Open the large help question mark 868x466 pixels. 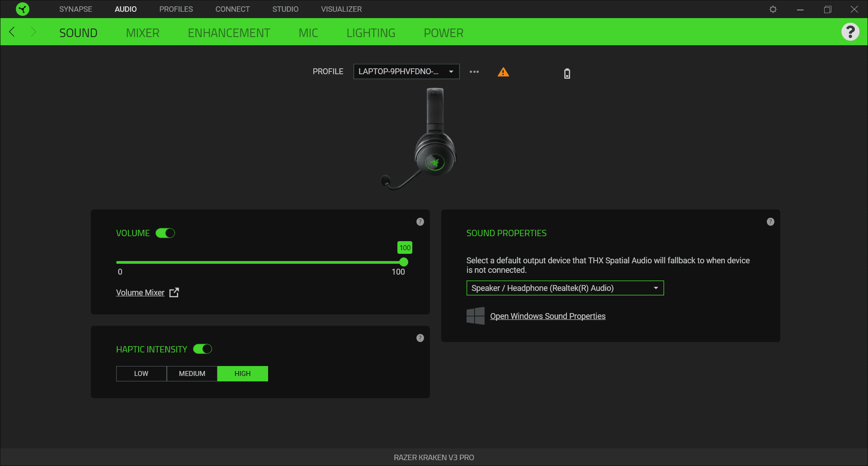[850, 32]
